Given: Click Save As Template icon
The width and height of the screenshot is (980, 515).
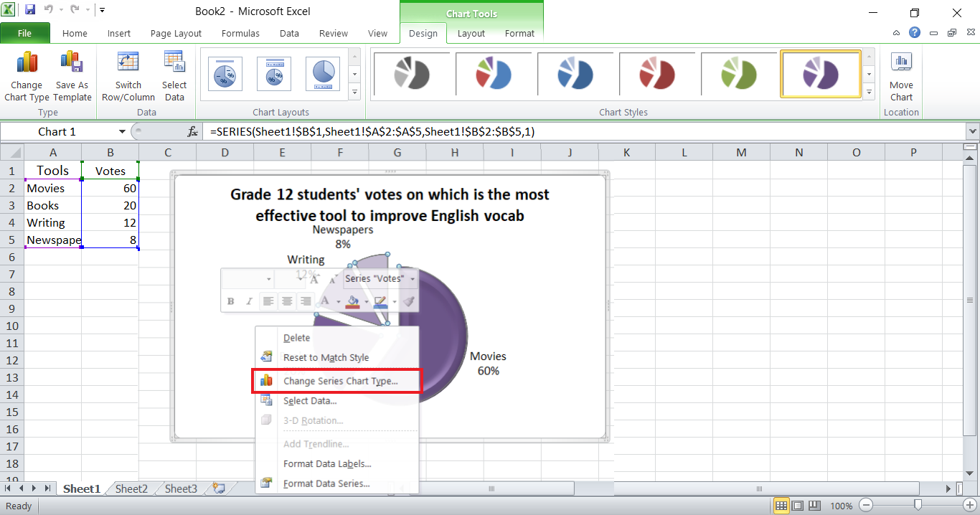Looking at the screenshot, I should pos(72,63).
